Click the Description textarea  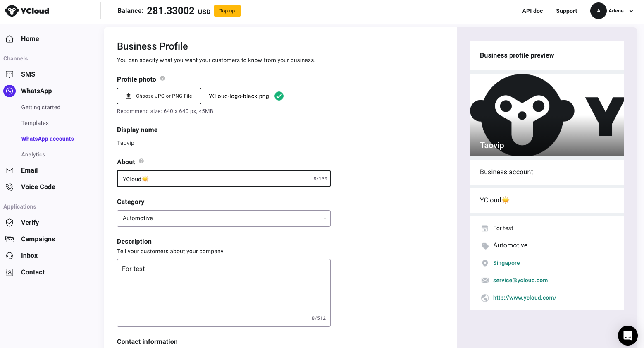224,293
